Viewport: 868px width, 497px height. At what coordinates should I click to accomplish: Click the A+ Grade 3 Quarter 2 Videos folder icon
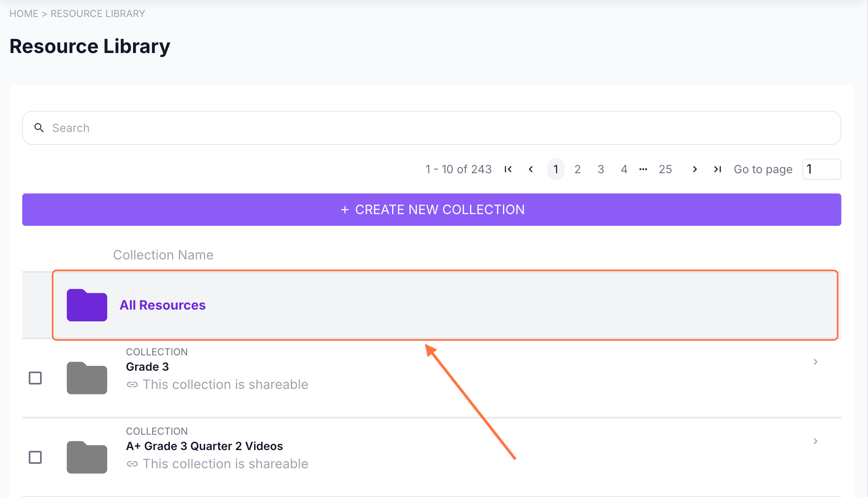tap(87, 457)
